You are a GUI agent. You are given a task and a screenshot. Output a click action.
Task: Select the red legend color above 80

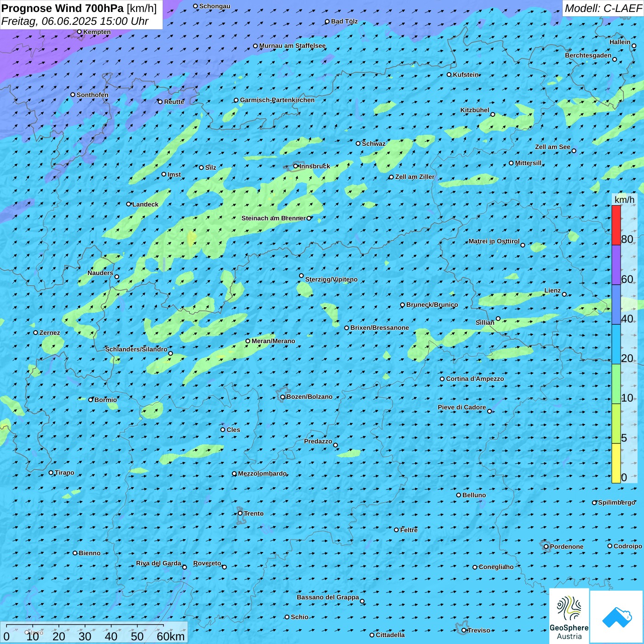[x=616, y=225]
